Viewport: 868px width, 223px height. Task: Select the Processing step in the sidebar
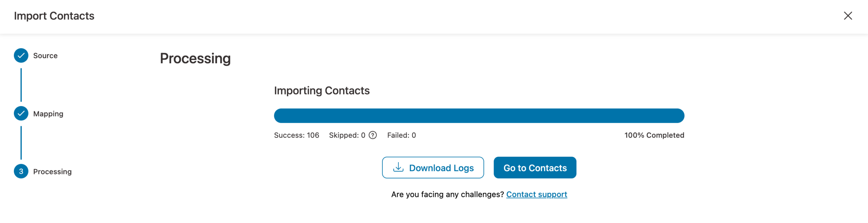[x=52, y=172]
